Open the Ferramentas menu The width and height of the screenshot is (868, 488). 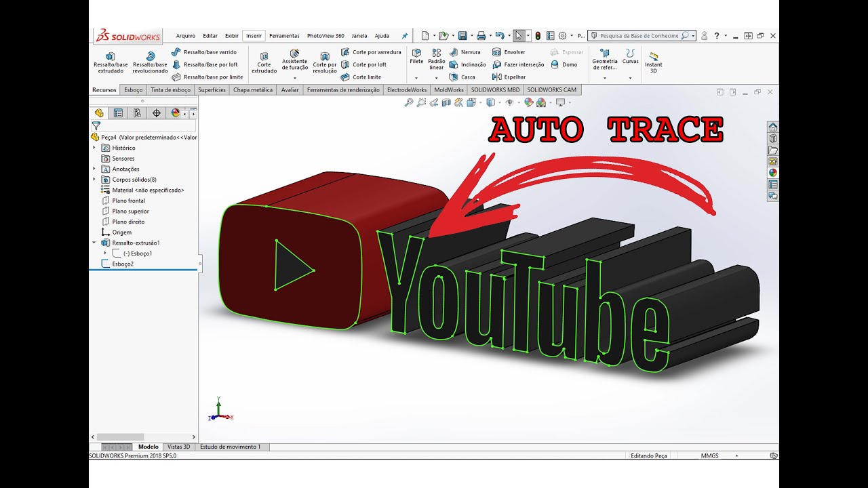click(284, 36)
